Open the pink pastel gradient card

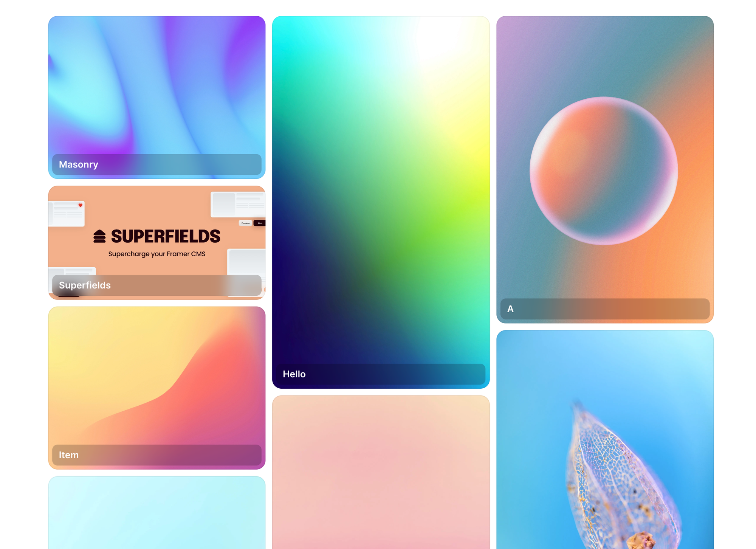(x=381, y=472)
